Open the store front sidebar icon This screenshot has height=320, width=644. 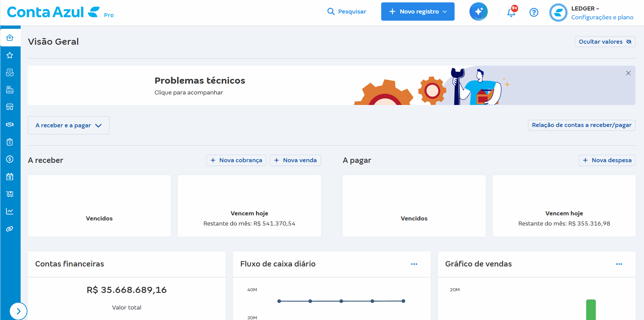[x=10, y=107]
